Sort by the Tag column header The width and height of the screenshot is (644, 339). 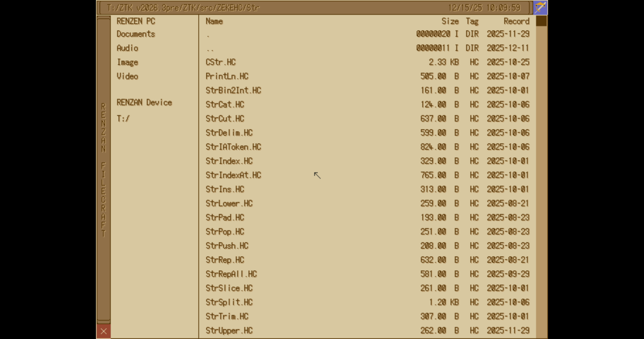point(472,21)
